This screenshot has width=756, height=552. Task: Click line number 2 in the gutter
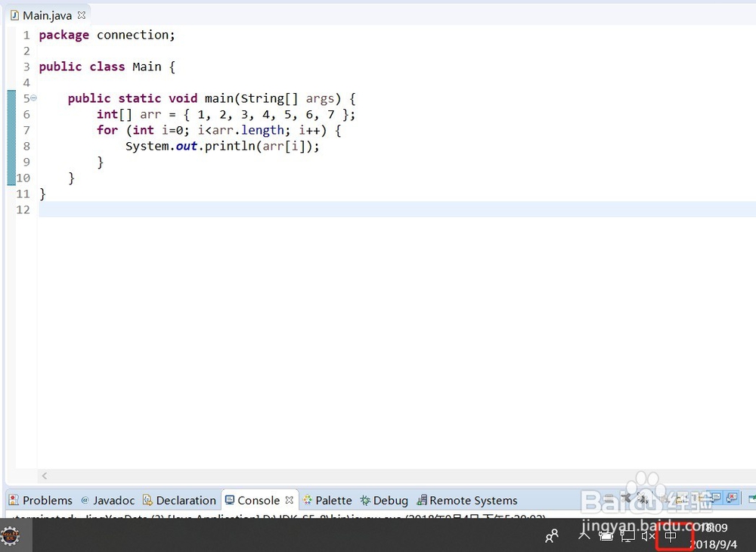(26, 51)
